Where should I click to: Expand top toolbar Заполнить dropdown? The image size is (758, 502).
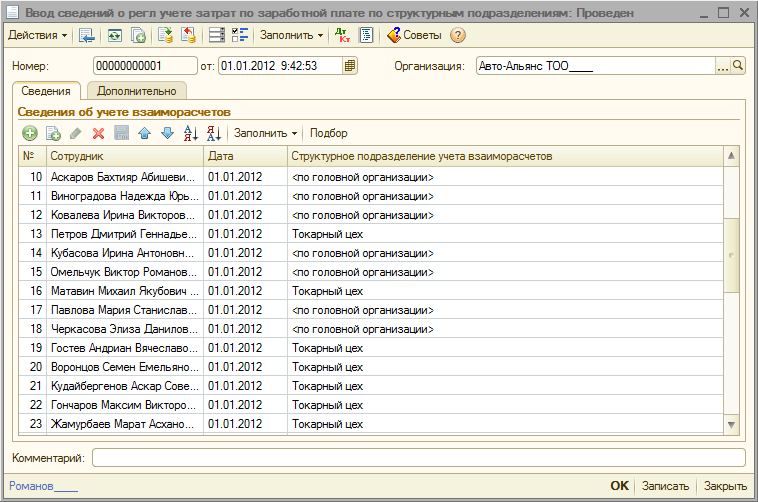(291, 35)
